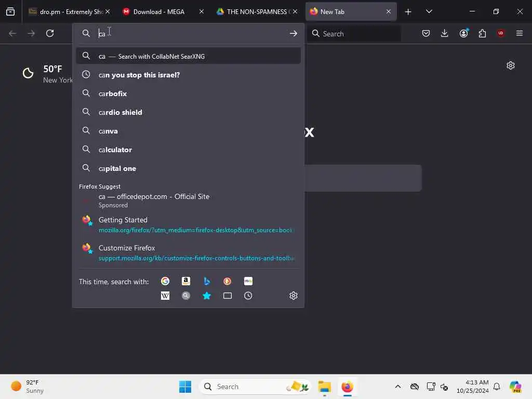Open the Windows Start menu
This screenshot has width=532, height=399.
(185, 387)
